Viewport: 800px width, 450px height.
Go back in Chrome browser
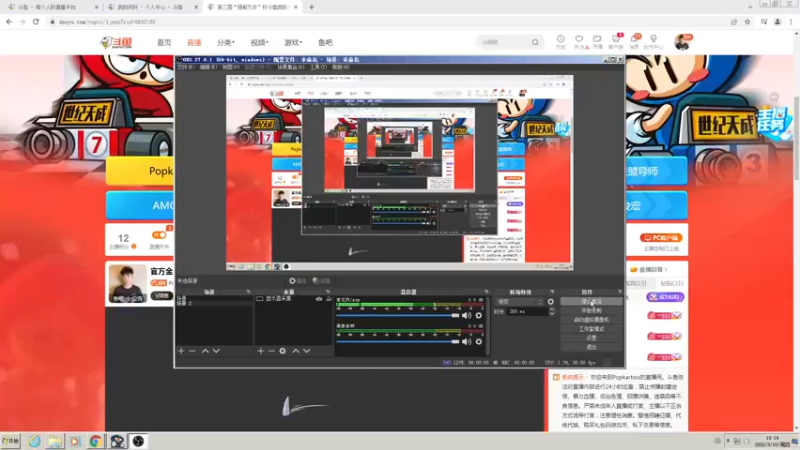click(9, 22)
